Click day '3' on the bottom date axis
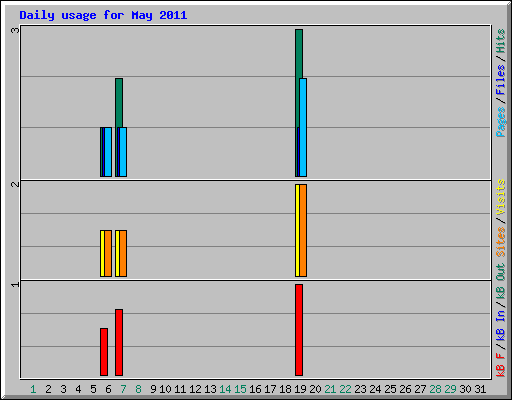 click(63, 389)
